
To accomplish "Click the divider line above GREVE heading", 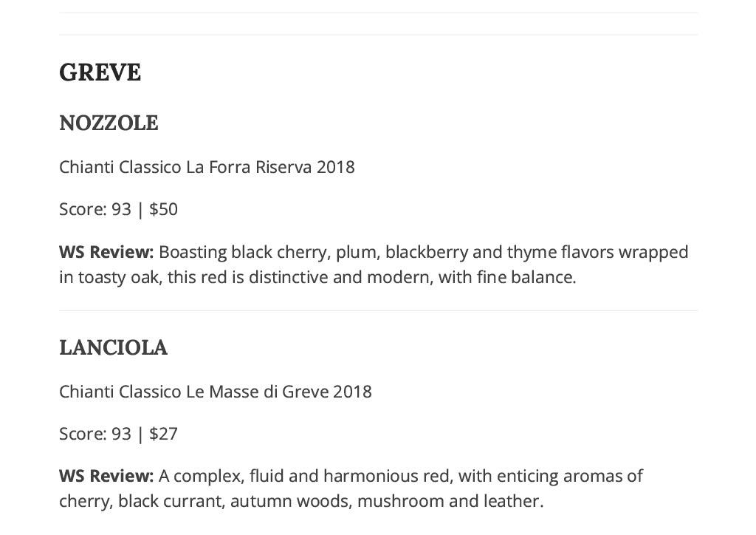I will [379, 35].
